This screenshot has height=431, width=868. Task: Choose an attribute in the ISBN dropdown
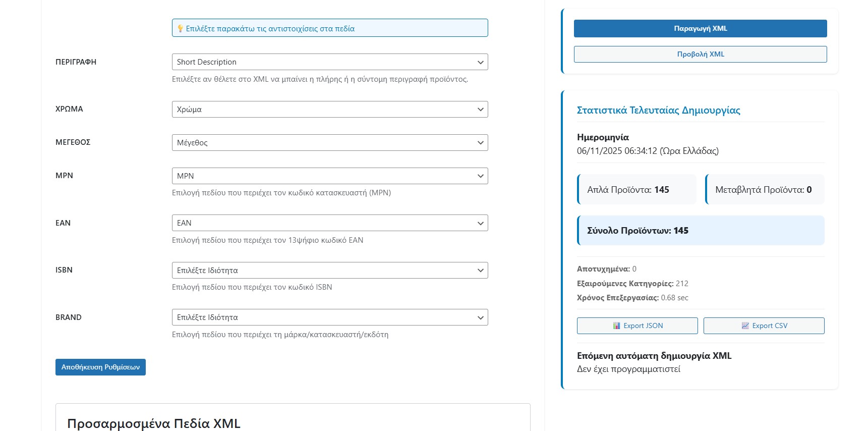tap(329, 271)
